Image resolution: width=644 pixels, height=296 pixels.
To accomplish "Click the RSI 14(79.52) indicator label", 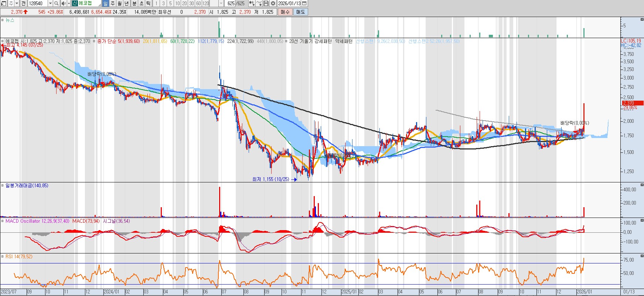I will tap(19, 256).
